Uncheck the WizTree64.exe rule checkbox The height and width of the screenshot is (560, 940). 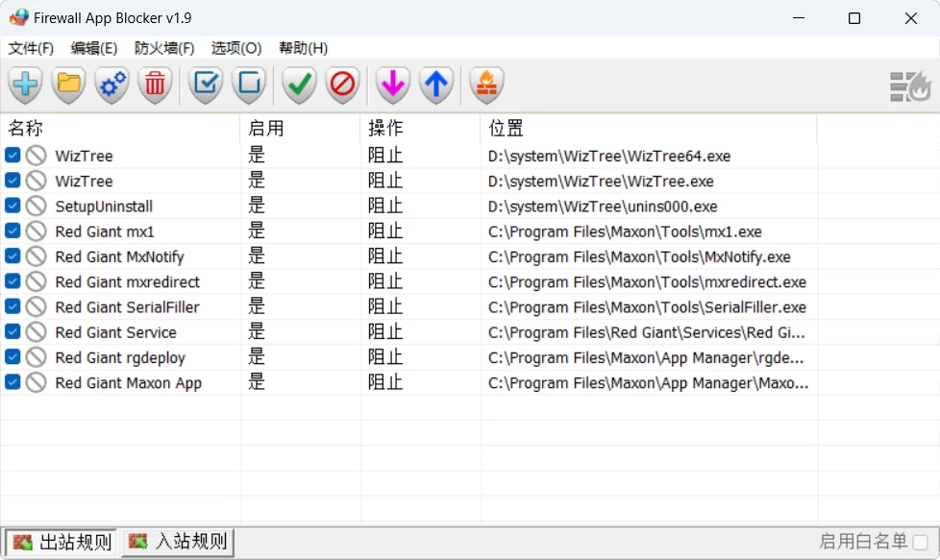click(x=12, y=155)
